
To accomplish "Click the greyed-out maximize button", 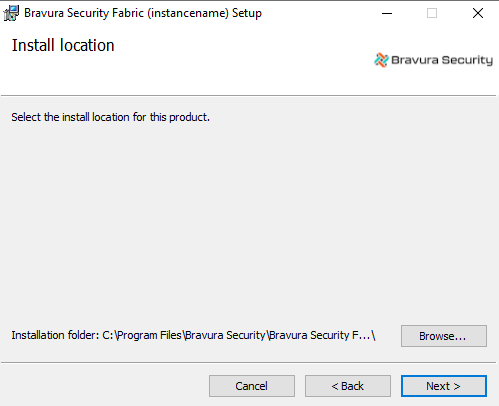I will (x=432, y=13).
